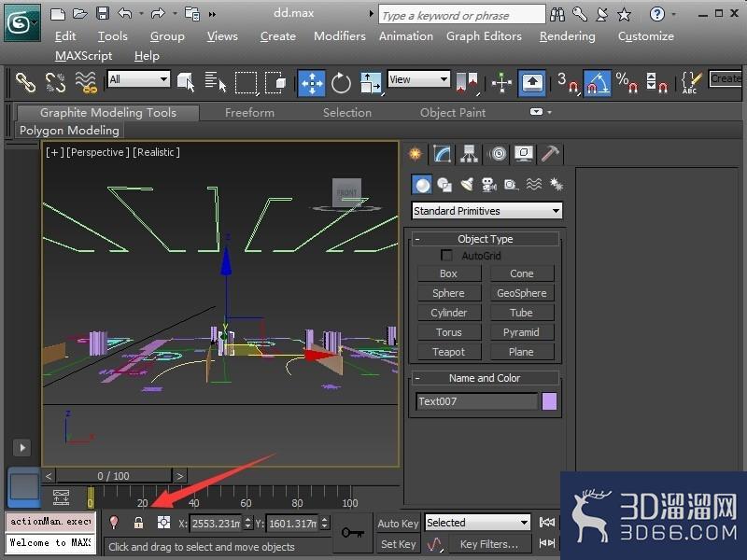747x560 pixels.
Task: Switch to the Cameras category
Action: pyautogui.click(x=489, y=185)
